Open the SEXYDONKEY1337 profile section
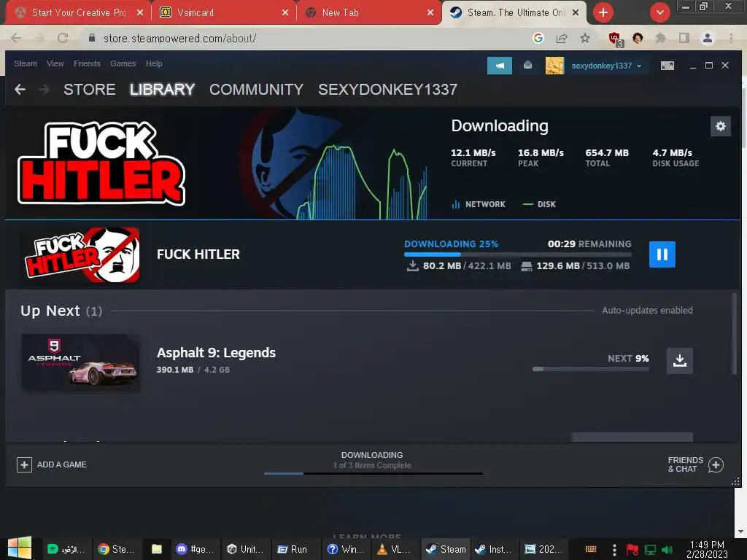The height and width of the screenshot is (560, 747). pos(388,90)
